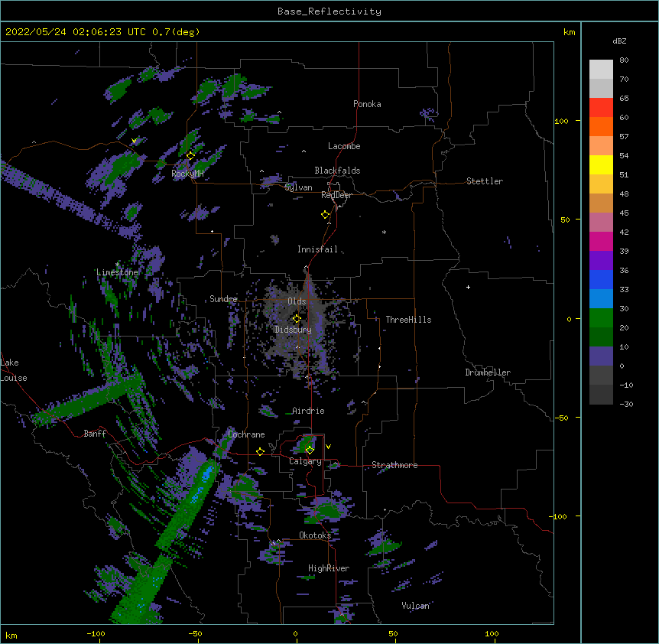659x644 pixels.
Task: Select the bright green 20-30 dBZ legend swatch
Action: (601, 318)
